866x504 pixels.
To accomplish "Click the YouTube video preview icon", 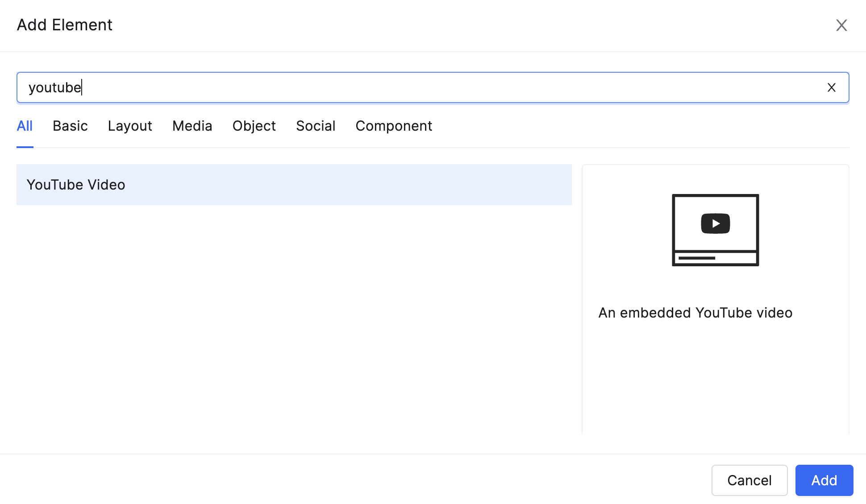I will (x=715, y=230).
